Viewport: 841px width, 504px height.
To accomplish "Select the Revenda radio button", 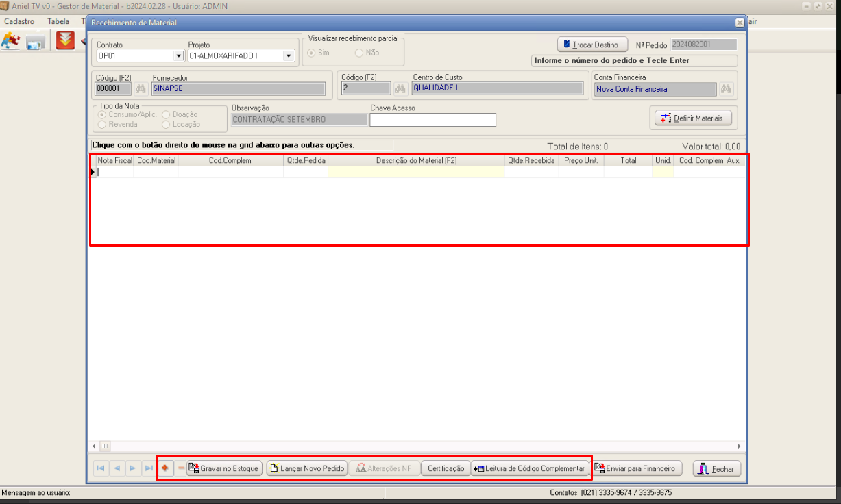I will click(103, 124).
